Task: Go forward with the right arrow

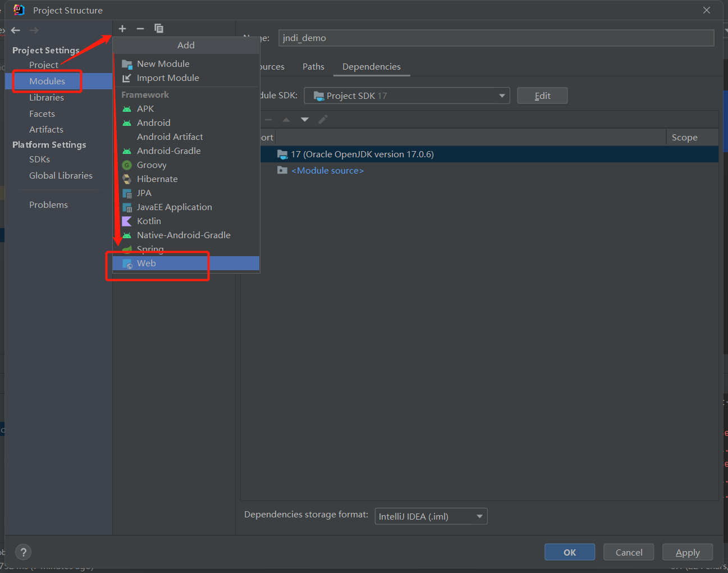Action: tap(34, 30)
